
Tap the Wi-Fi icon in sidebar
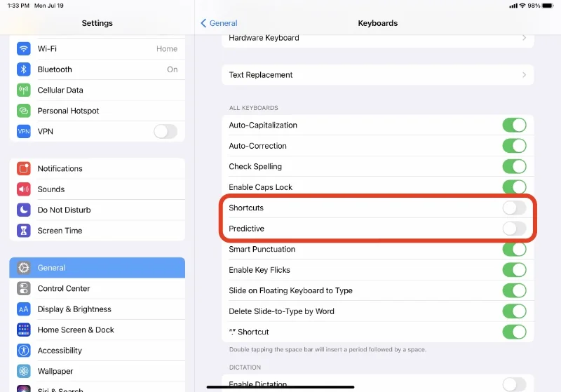point(24,49)
